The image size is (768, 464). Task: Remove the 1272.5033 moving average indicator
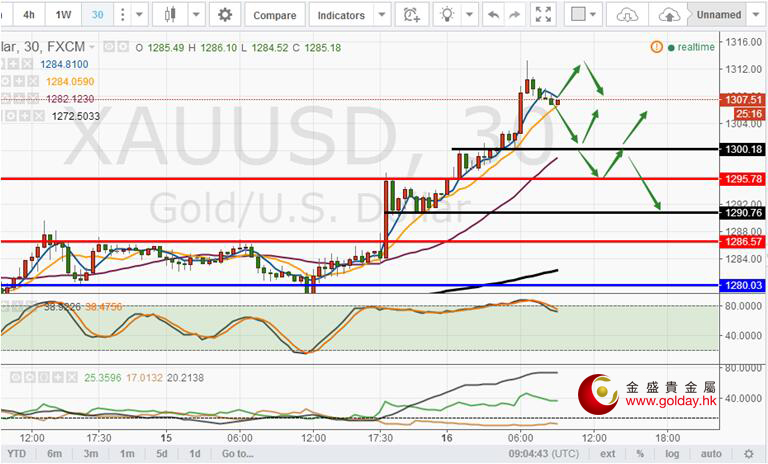39,116
